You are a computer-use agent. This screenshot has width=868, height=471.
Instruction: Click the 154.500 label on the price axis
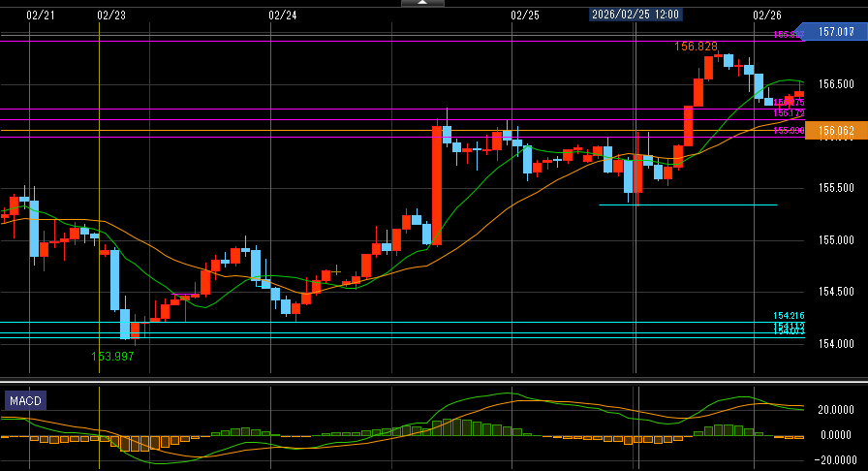[x=836, y=292]
